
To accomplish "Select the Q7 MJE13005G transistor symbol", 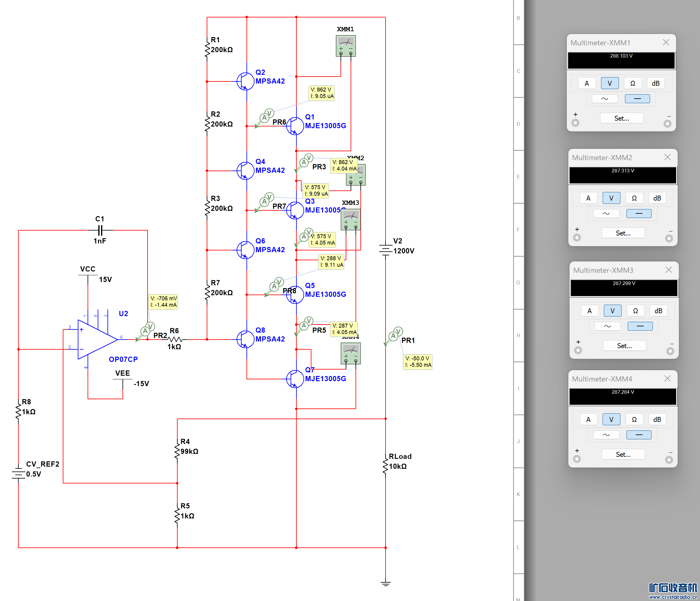I will coord(295,379).
